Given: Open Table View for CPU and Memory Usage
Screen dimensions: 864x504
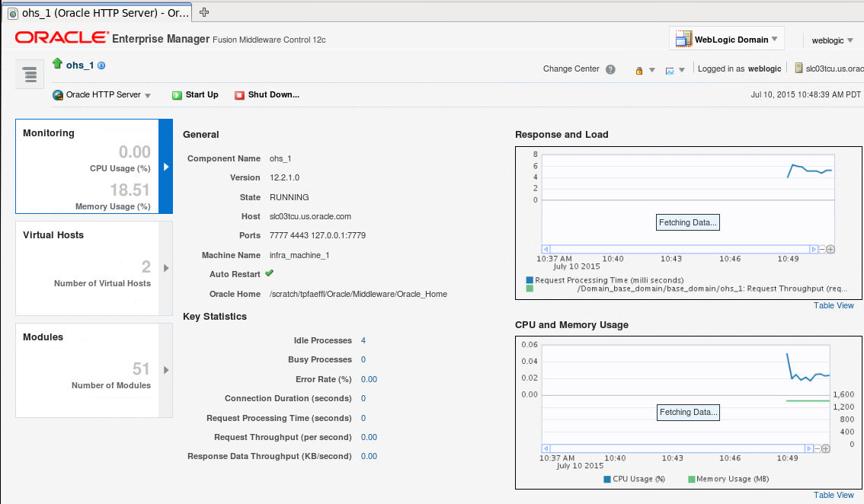Looking at the screenshot, I should 834,495.
